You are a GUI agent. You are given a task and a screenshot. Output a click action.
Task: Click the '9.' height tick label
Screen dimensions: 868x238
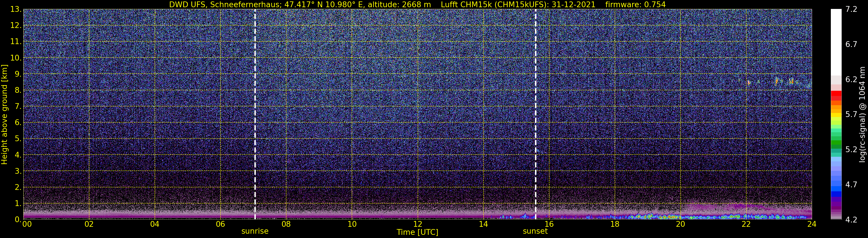18,74
